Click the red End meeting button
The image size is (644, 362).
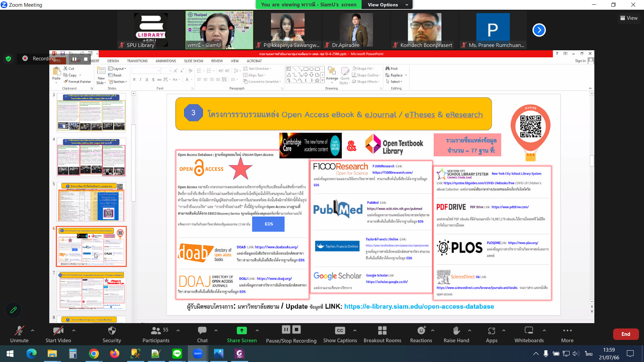point(626,334)
